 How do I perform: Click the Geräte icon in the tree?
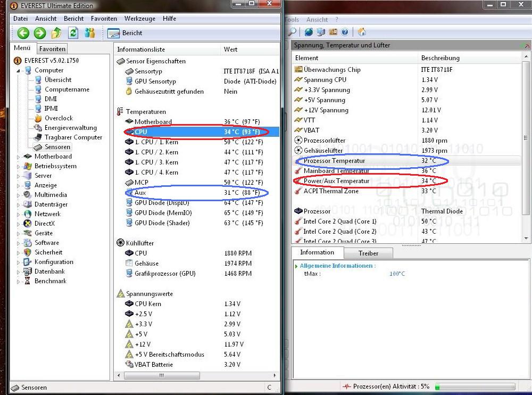pos(28,233)
